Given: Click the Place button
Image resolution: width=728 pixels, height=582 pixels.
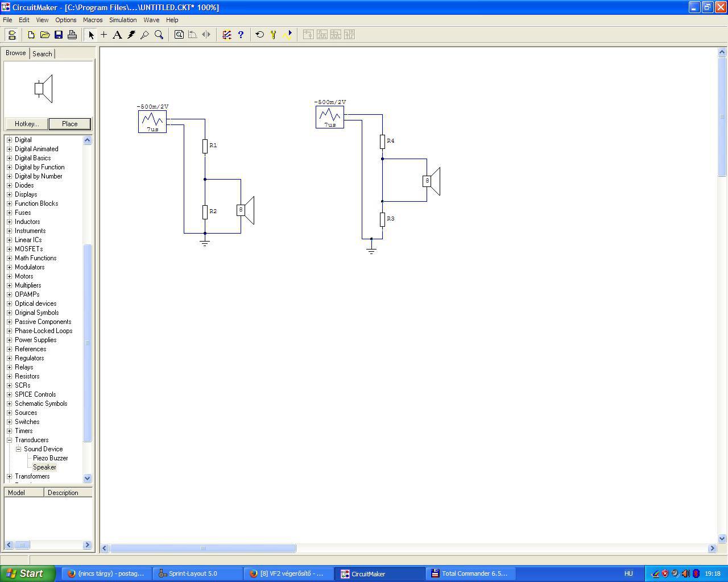Looking at the screenshot, I should coord(70,124).
